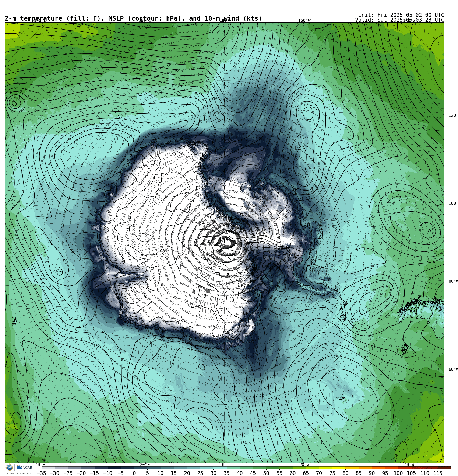Pick the colorbar swatch between 50 and 55
The image size is (458, 476).
click(x=272, y=468)
